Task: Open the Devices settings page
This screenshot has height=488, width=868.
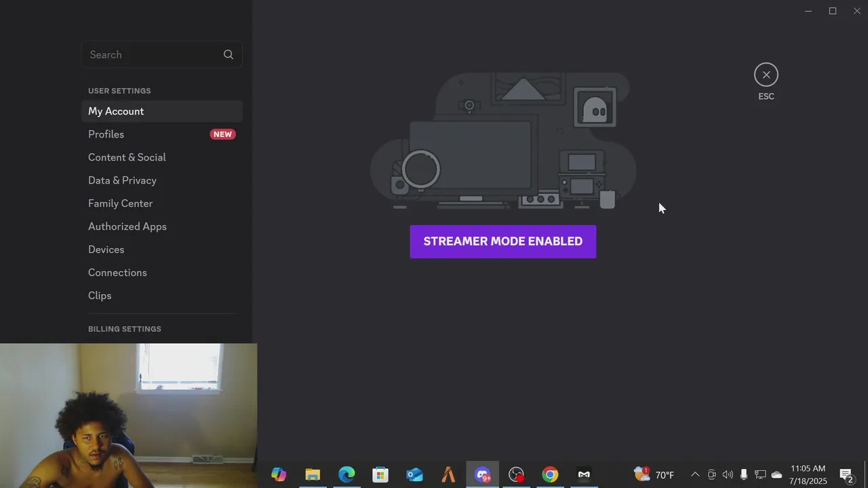Action: [x=162, y=249]
